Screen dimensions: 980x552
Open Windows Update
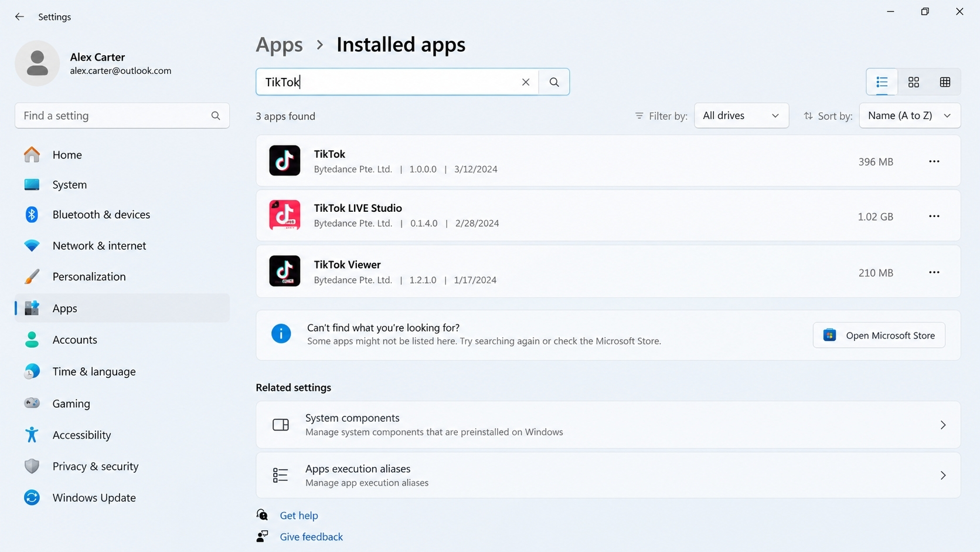122,498
